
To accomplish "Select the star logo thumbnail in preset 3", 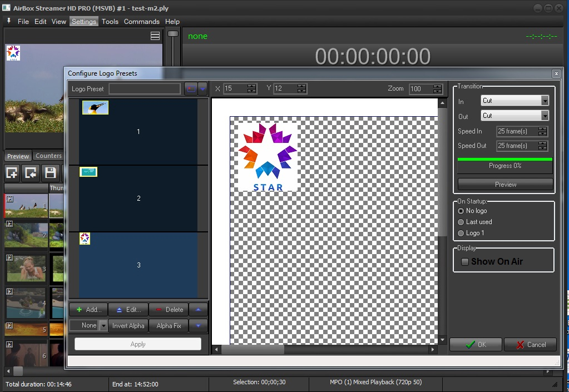I will coord(85,239).
